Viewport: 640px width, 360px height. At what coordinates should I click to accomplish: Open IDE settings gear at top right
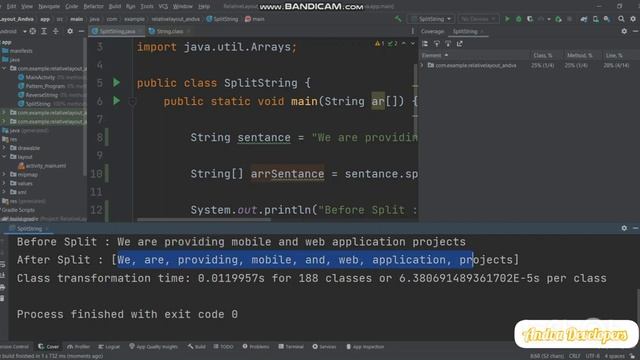pyautogui.click(x=633, y=19)
